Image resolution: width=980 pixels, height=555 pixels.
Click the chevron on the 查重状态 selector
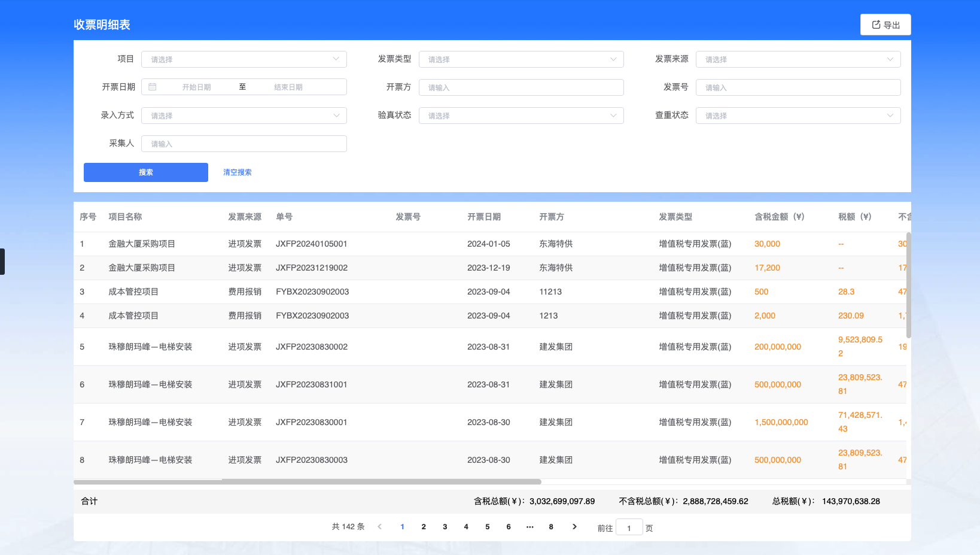pyautogui.click(x=890, y=115)
